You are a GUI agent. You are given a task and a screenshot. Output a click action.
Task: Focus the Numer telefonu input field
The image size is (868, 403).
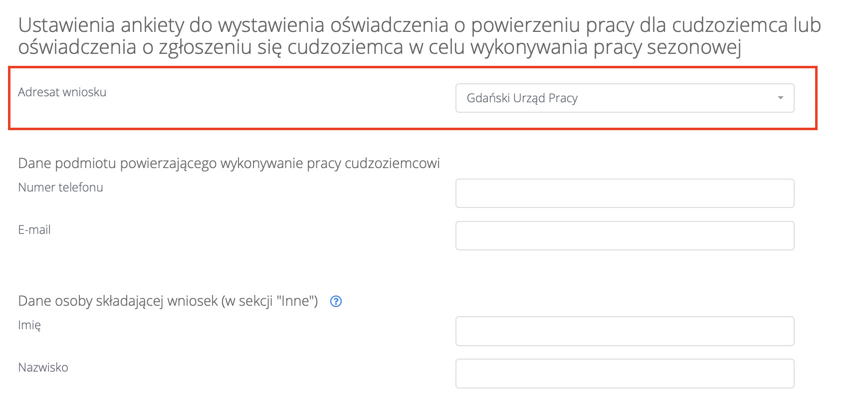coord(625,193)
